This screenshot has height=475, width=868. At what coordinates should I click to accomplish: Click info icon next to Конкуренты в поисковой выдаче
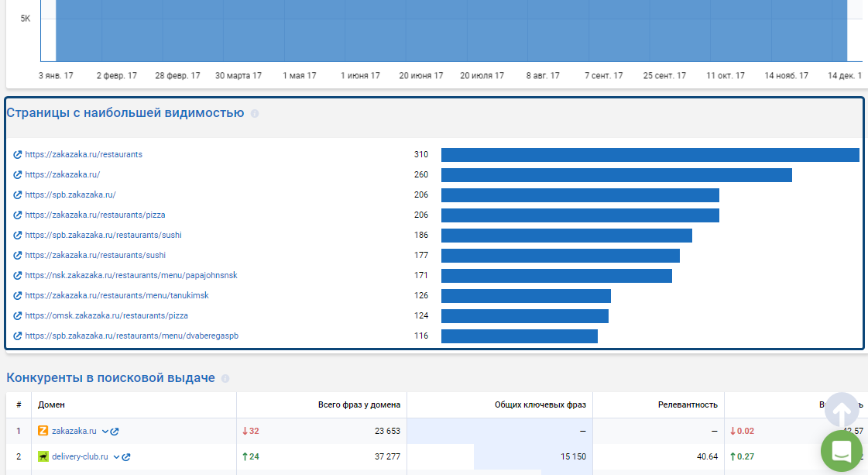click(225, 379)
